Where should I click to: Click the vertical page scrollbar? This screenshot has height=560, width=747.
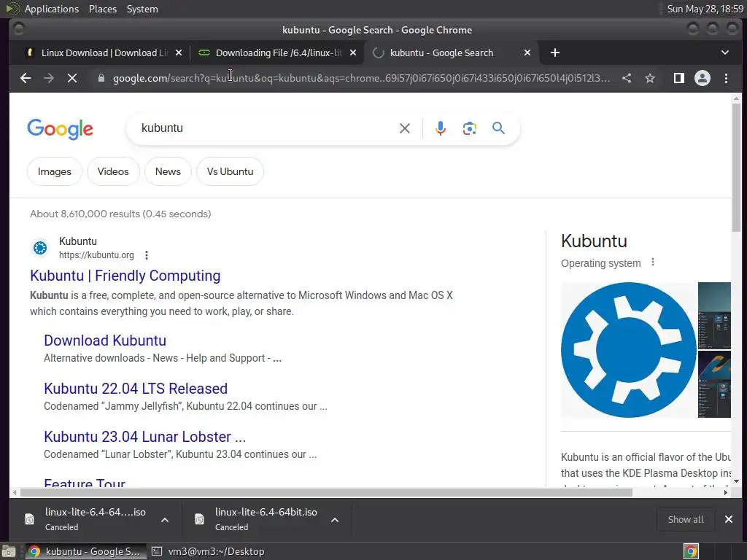pos(737,167)
